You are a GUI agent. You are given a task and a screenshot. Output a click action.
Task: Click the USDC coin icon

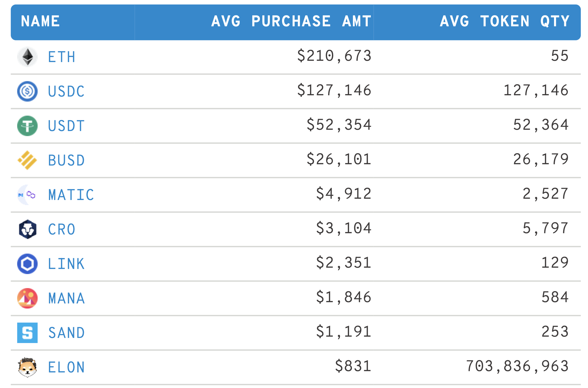pyautogui.click(x=27, y=91)
